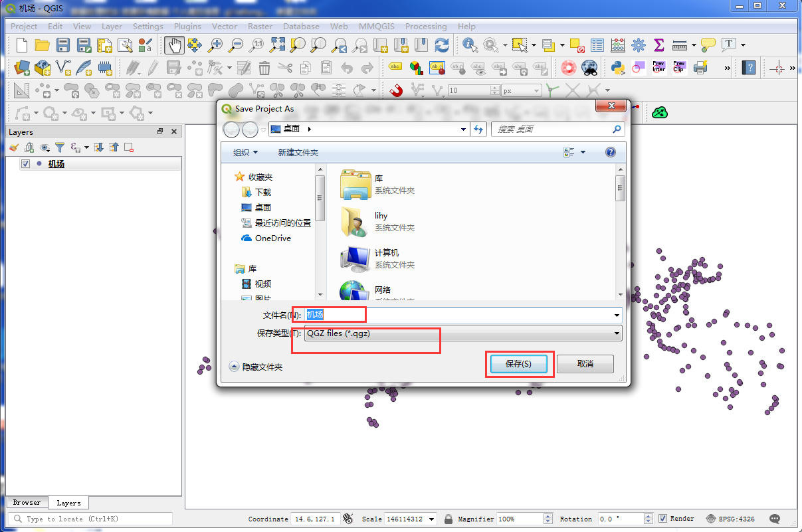Screen dimensions: 802x532
Task: Open the attribute table icon
Action: pyautogui.click(x=597, y=45)
